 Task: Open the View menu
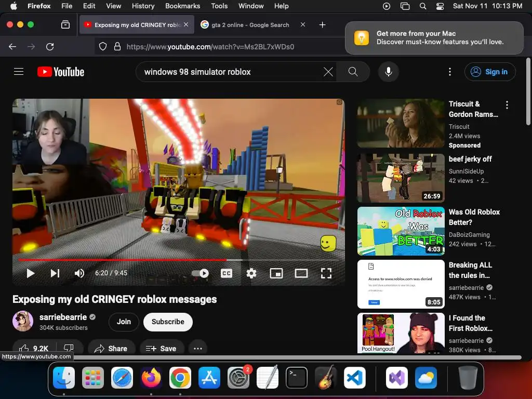[x=113, y=6]
